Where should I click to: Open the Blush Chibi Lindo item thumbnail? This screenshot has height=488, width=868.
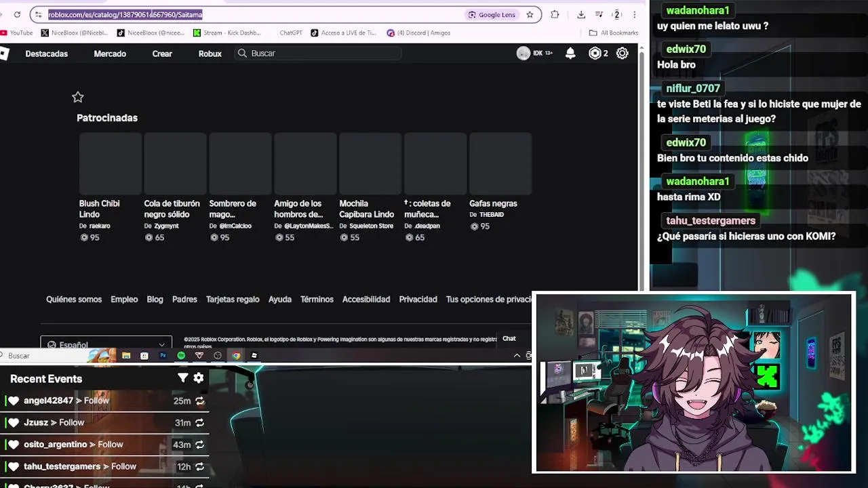pyautogui.click(x=110, y=163)
